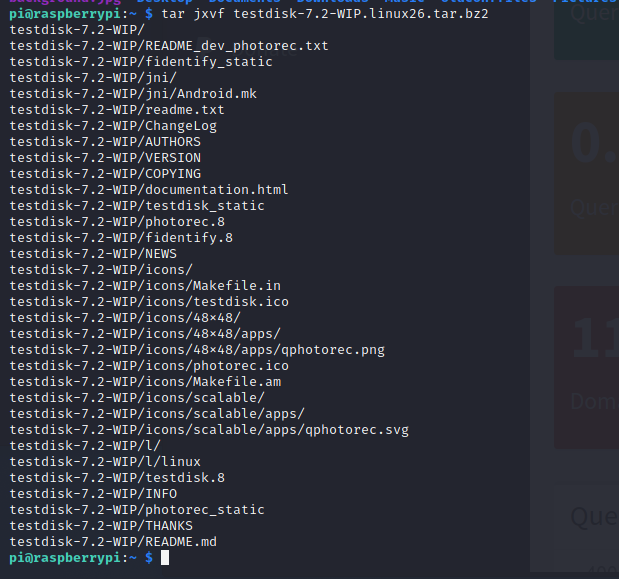Click the qphotorec.svg output line
The height and width of the screenshot is (579, 619).
click(208, 430)
